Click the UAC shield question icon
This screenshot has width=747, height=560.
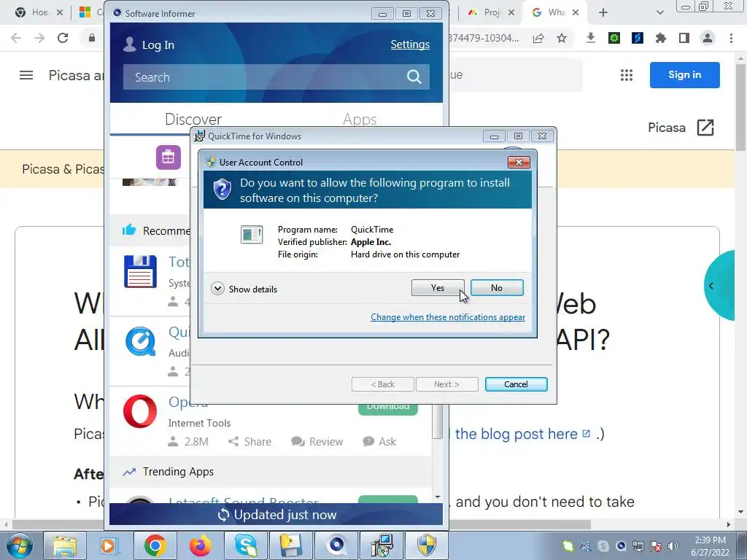pyautogui.click(x=222, y=190)
